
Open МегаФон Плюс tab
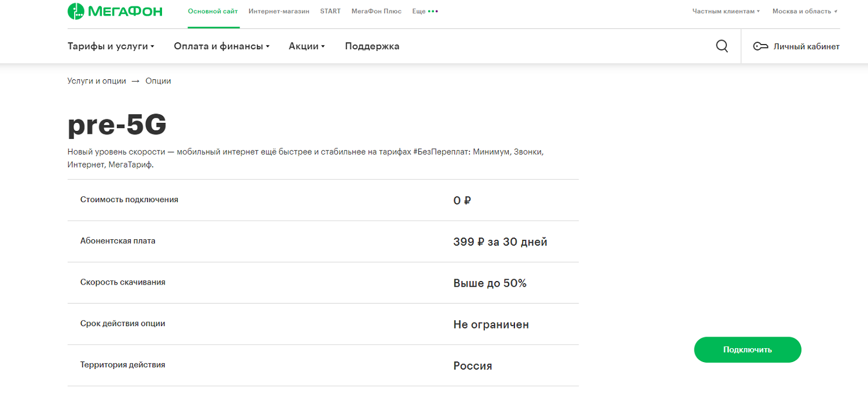click(x=376, y=11)
